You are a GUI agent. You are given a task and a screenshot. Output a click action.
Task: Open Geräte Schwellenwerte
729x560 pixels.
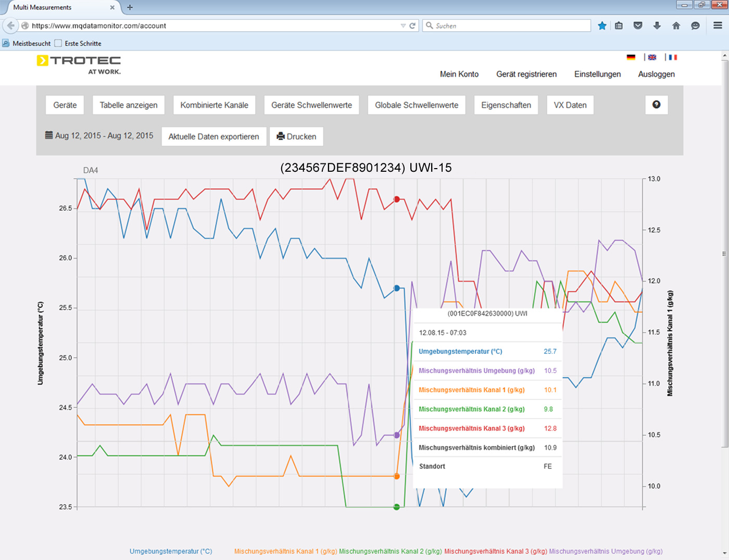click(x=311, y=105)
